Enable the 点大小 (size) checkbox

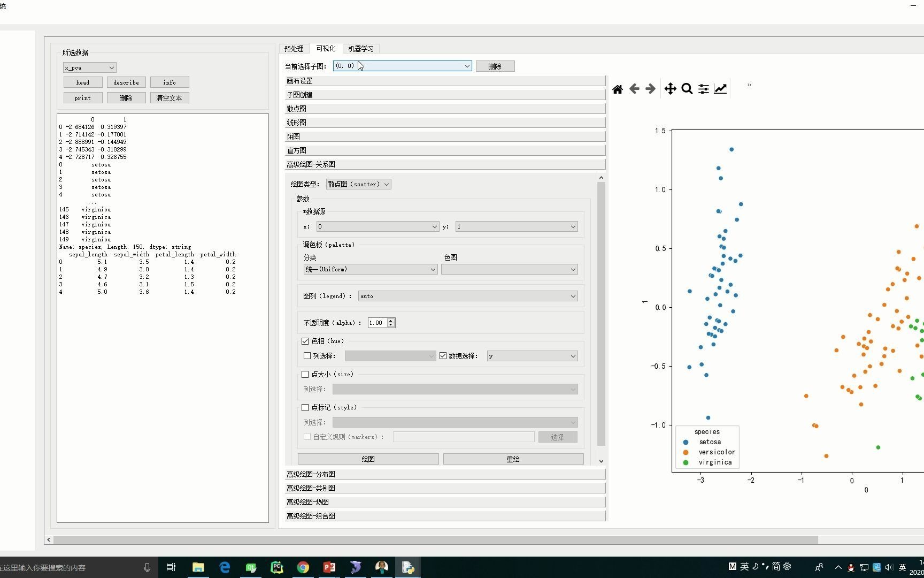point(305,374)
